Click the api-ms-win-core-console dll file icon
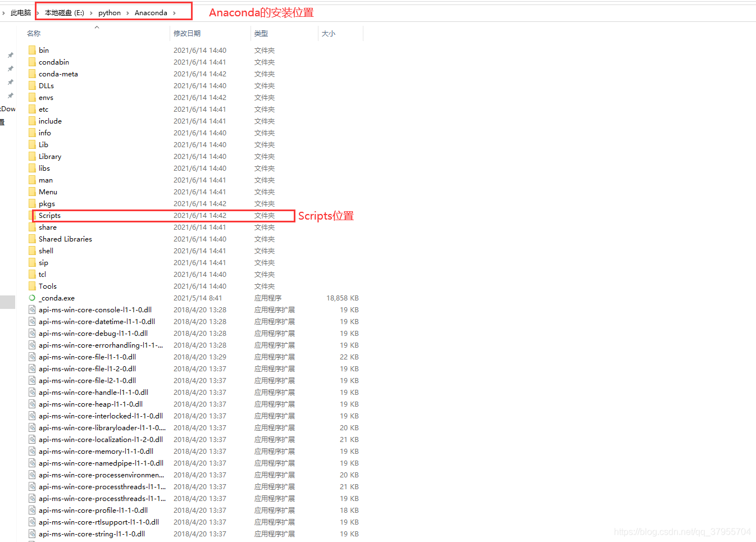The image size is (756, 542). pyautogui.click(x=32, y=309)
